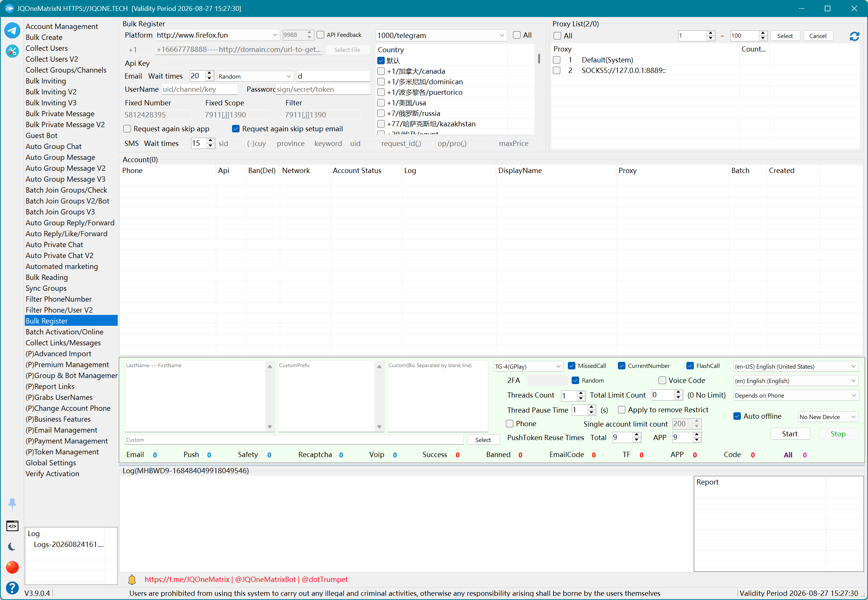868x600 pixels.
Task: Click the green Stop button
Action: (838, 434)
